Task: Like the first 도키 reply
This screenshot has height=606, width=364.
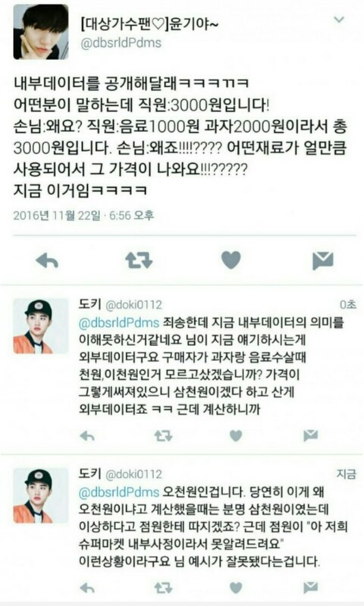Action: click(236, 436)
